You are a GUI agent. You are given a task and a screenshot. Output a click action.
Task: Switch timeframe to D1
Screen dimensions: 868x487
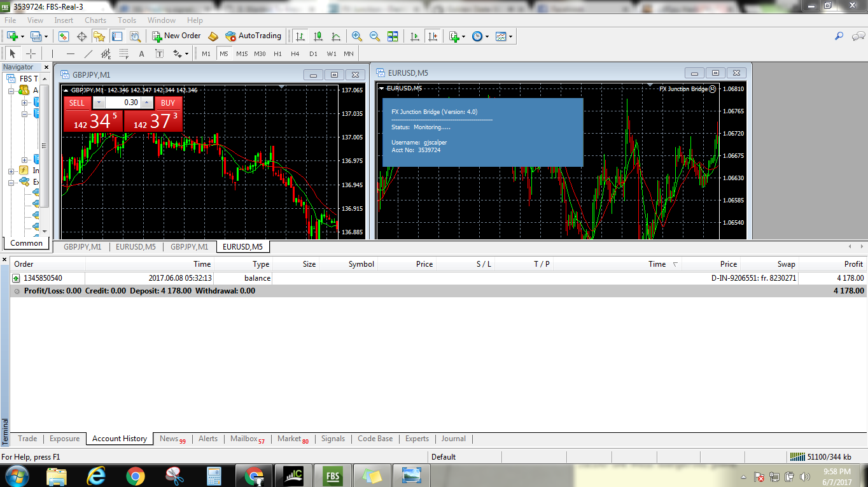click(x=313, y=53)
